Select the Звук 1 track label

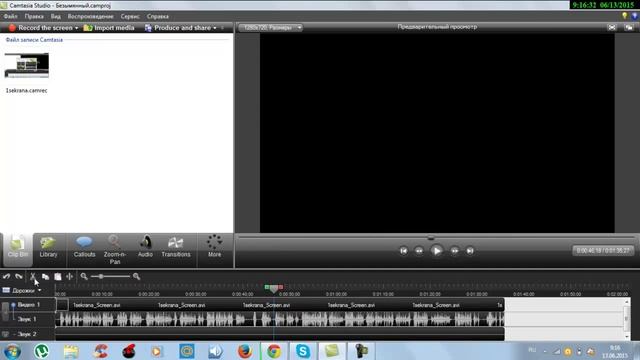tap(27, 319)
